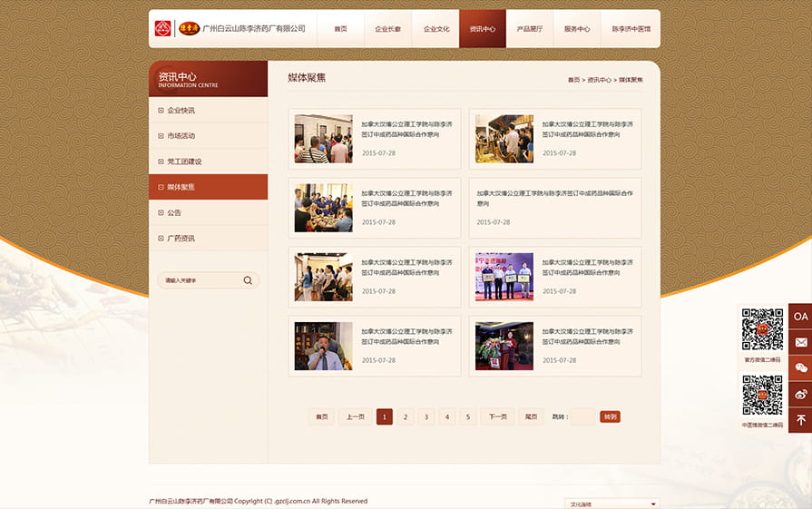
Task: Click the 广药资讯 sidebar square icon
Action: (x=161, y=239)
